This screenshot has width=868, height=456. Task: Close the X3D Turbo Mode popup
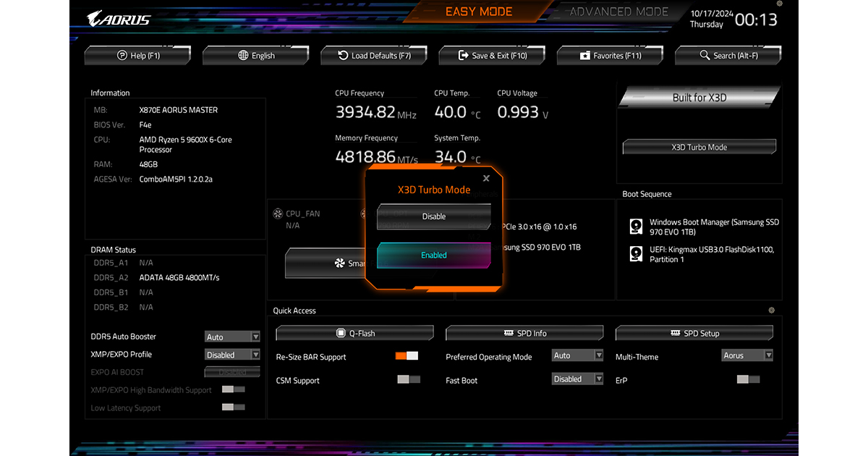click(x=486, y=178)
